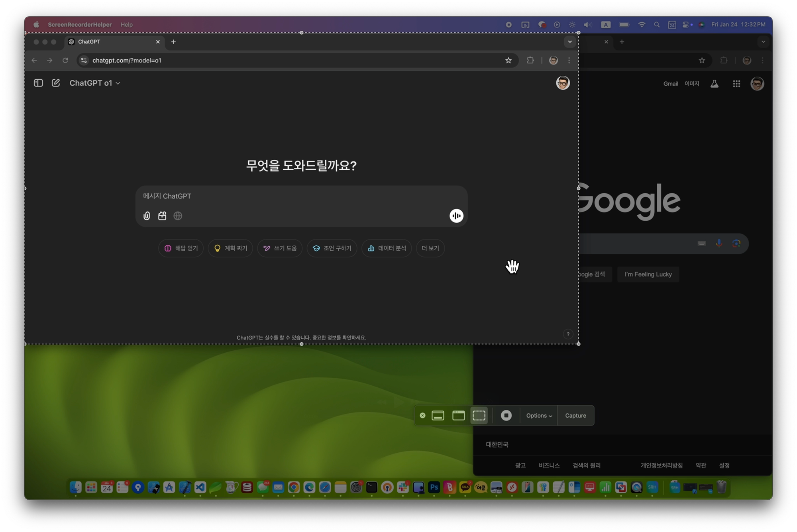Open the Chrome extensions puzzle icon
797x532 pixels.
pyautogui.click(x=530, y=60)
